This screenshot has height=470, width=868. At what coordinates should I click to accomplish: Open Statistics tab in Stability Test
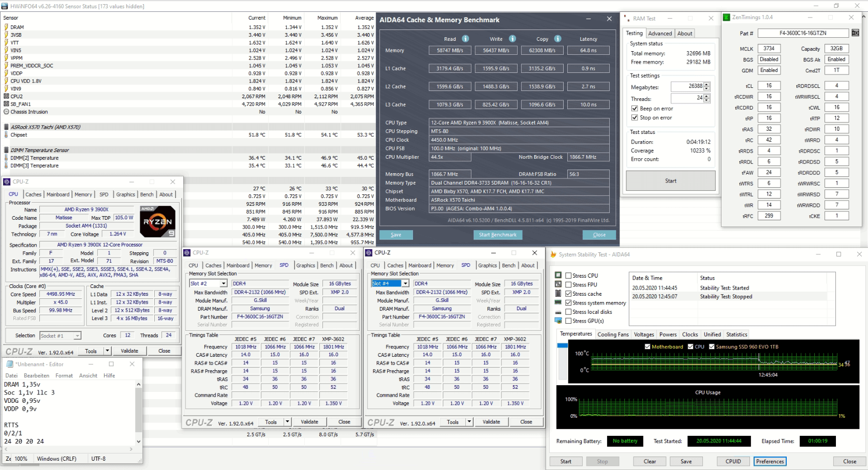(x=737, y=335)
